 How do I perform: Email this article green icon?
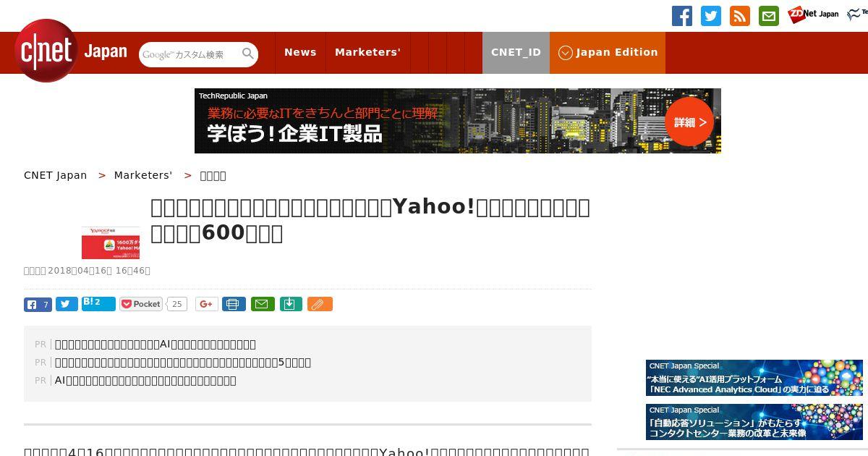click(263, 304)
